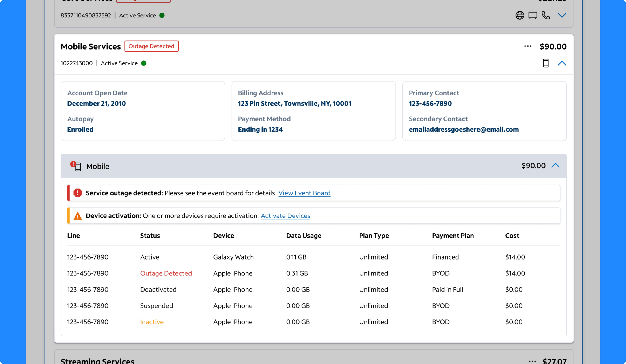Image resolution: width=626 pixels, height=364 pixels.
Task: Expand the Core Services card chevron
Action: pyautogui.click(x=562, y=15)
